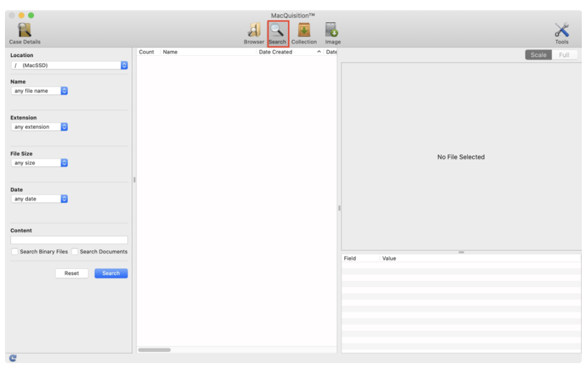This screenshot has width=588, height=373.
Task: Select the Search toolbar icon
Action: click(x=277, y=33)
